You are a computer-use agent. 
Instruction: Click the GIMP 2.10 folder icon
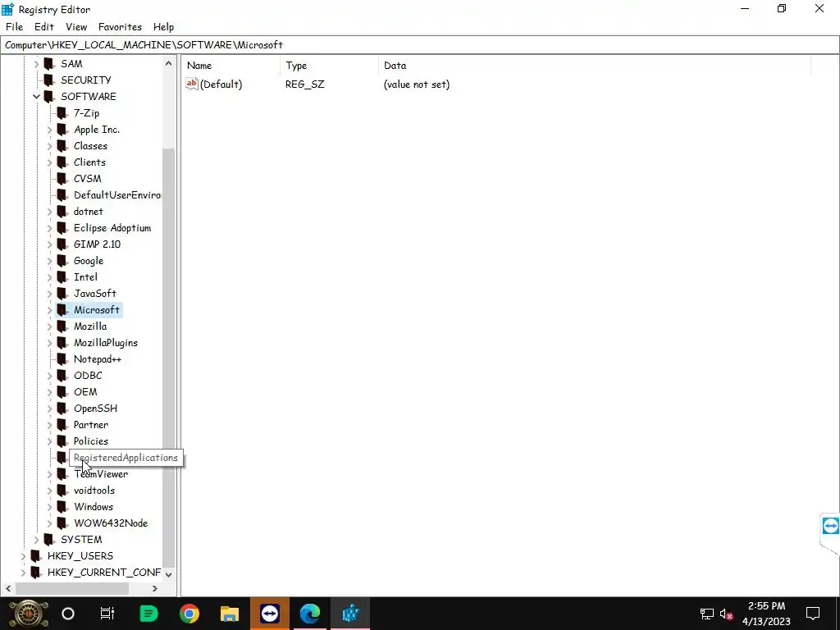click(62, 244)
